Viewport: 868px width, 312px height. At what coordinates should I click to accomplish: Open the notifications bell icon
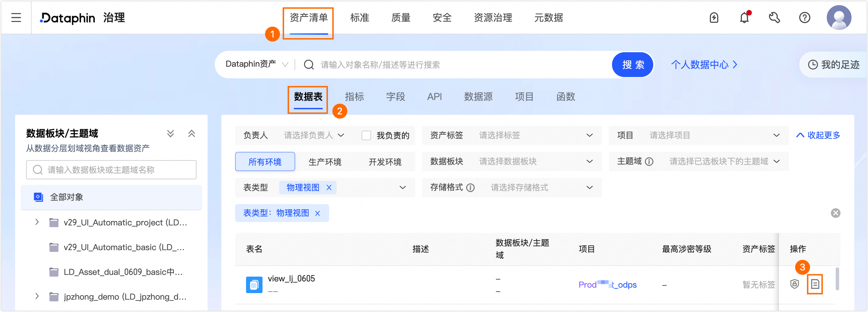tap(744, 18)
